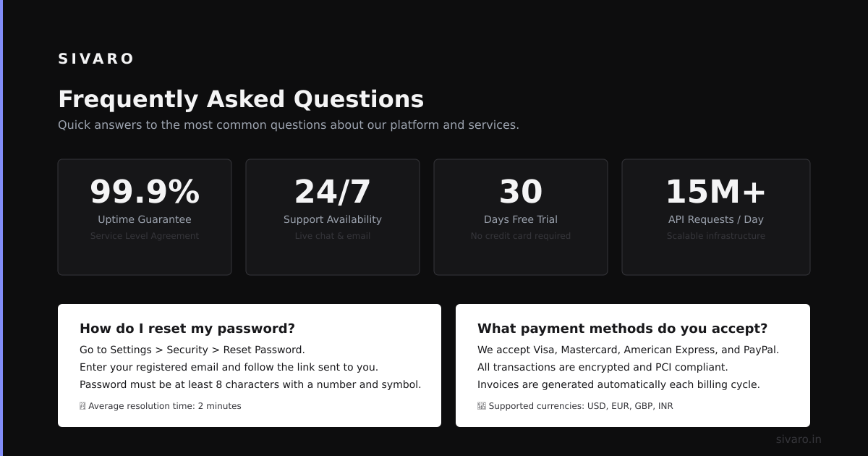Click the clock icon beside Average resolution time
The width and height of the screenshot is (868, 456).
82,406
